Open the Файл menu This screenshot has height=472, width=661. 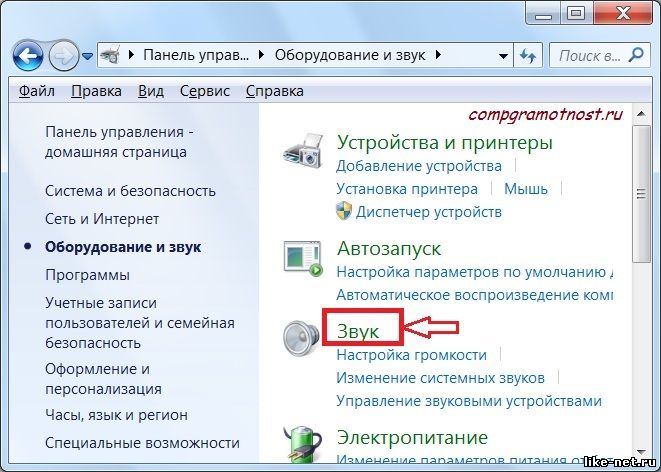[x=37, y=91]
